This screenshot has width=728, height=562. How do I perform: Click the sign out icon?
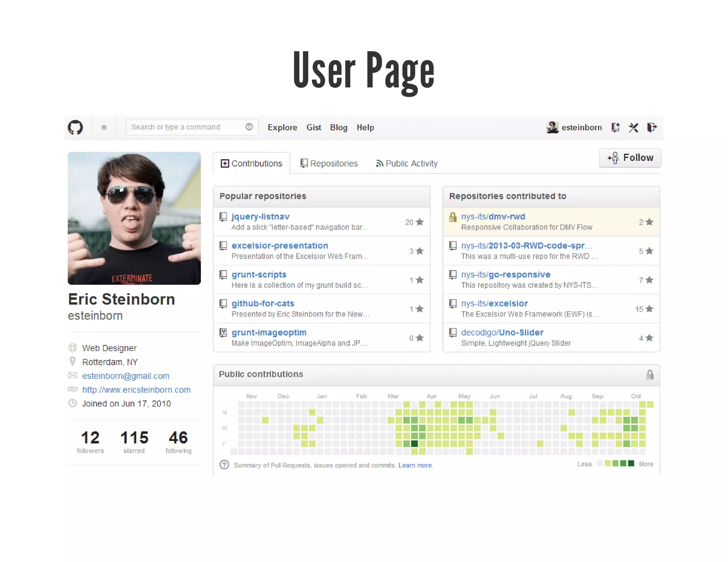pos(652,128)
